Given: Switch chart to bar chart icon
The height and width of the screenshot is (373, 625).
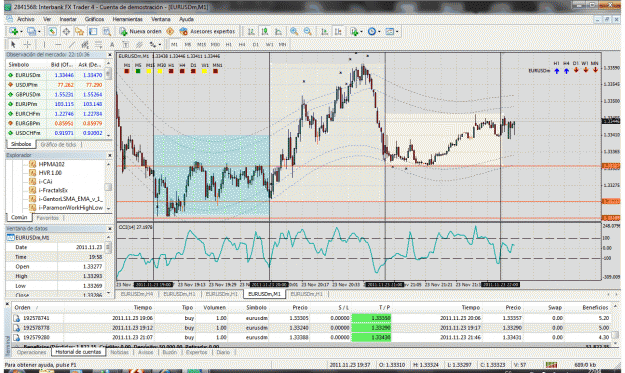Looking at the screenshot, I should tap(251, 31).
